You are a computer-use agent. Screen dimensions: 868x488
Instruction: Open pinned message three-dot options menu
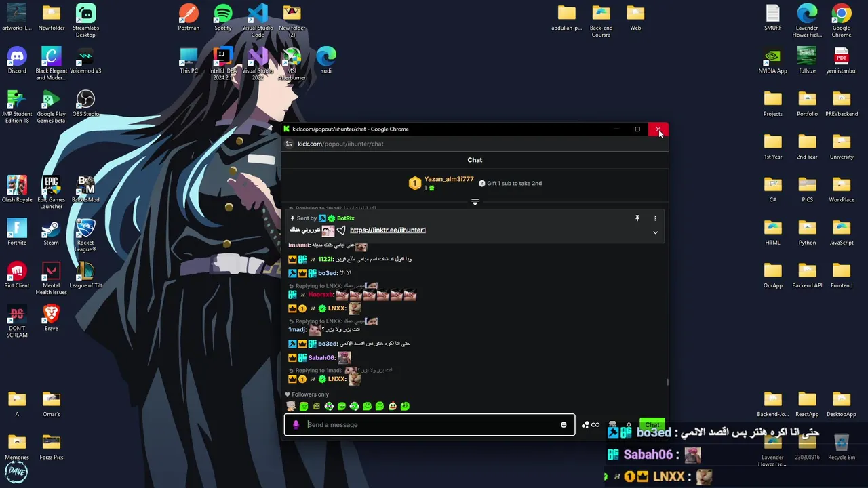tap(655, 218)
